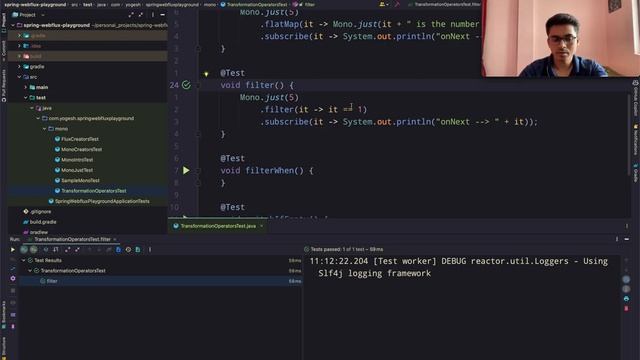Collapse TransformationOperatorsTest results node

click(x=30, y=271)
